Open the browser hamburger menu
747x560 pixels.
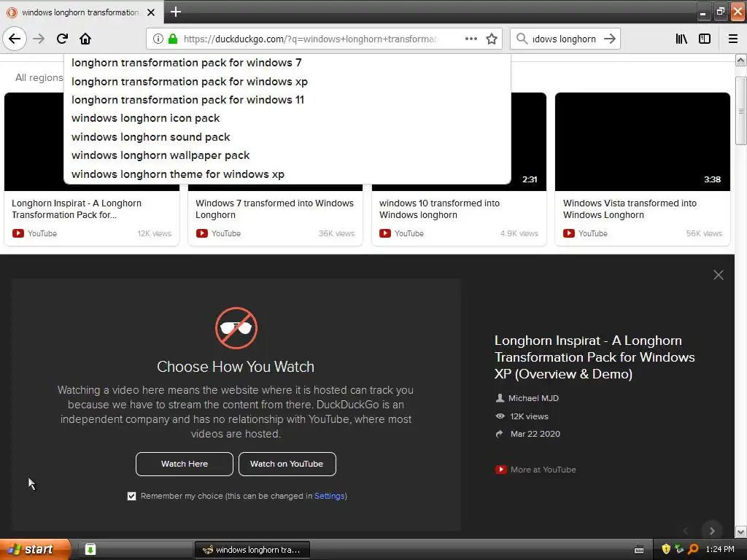[733, 39]
